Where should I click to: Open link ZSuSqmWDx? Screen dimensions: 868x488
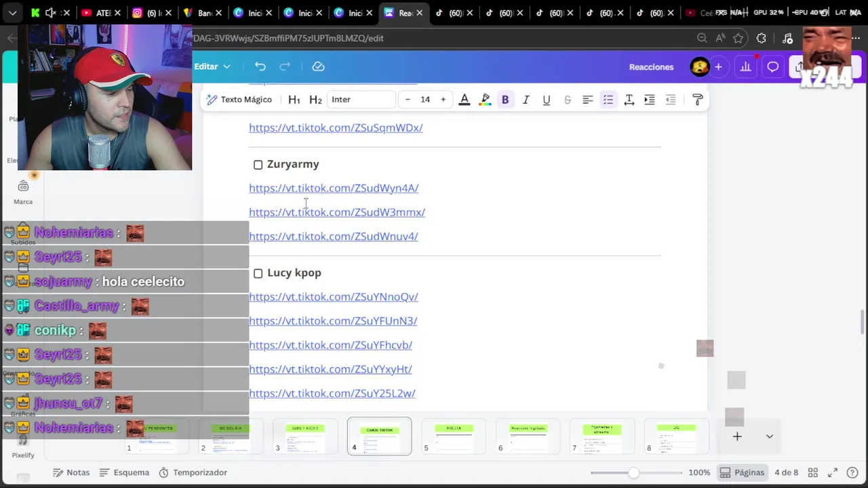(x=336, y=127)
